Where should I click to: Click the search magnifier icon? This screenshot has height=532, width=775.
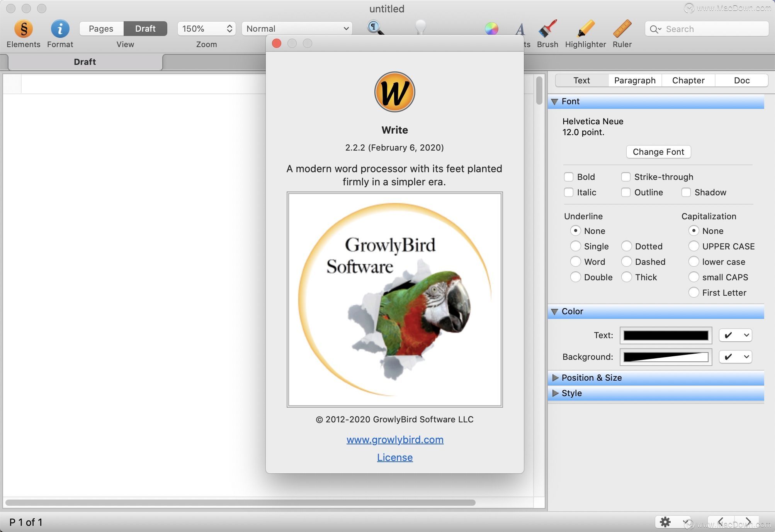click(655, 29)
